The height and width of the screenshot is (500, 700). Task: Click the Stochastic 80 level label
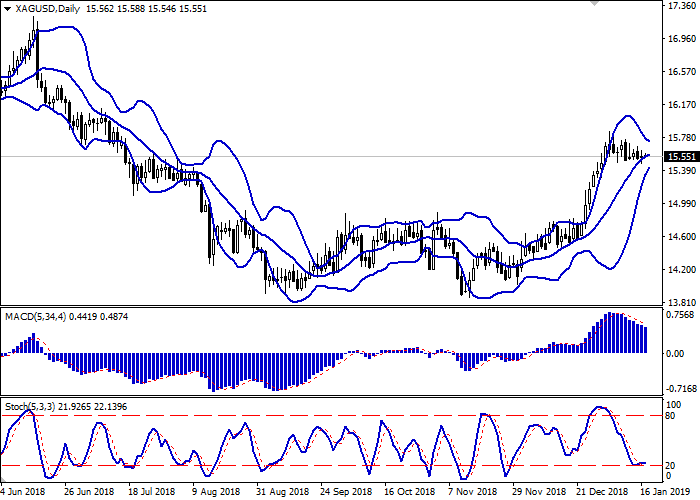coord(672,415)
